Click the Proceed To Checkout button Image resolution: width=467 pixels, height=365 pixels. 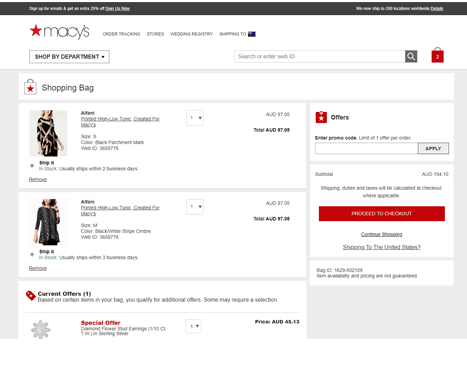pyautogui.click(x=382, y=214)
